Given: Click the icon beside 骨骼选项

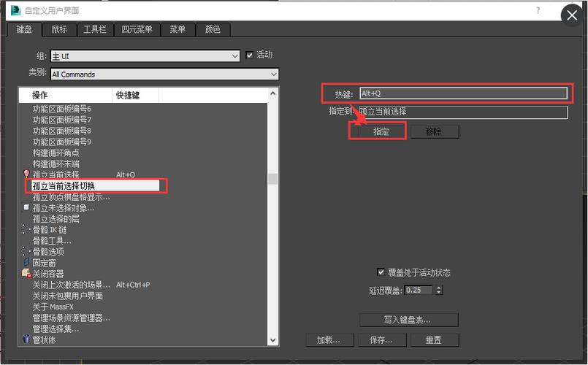Looking at the screenshot, I should pos(26,251).
